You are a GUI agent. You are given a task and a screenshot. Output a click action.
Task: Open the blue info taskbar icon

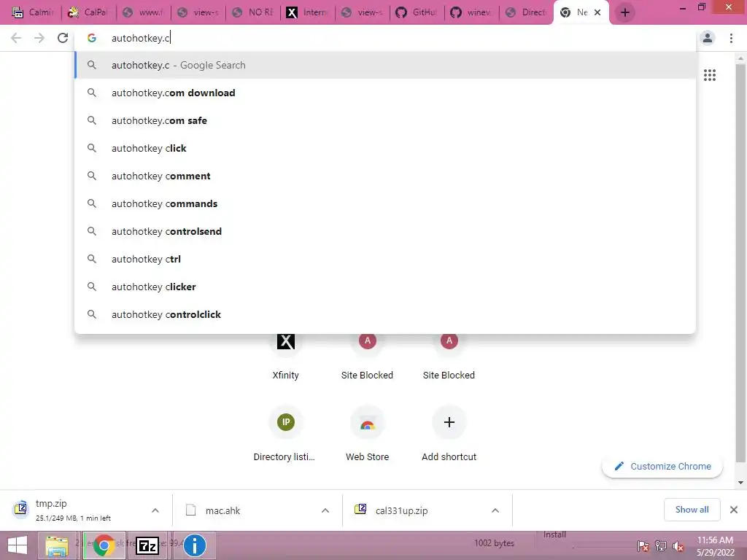pos(194,545)
